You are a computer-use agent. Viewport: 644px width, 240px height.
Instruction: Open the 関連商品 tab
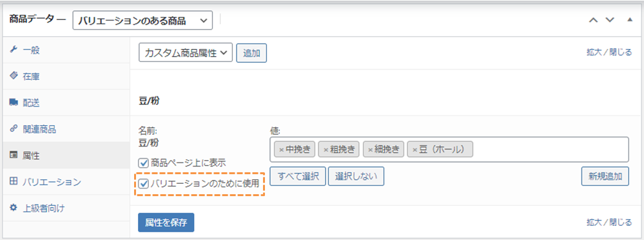click(x=66, y=129)
